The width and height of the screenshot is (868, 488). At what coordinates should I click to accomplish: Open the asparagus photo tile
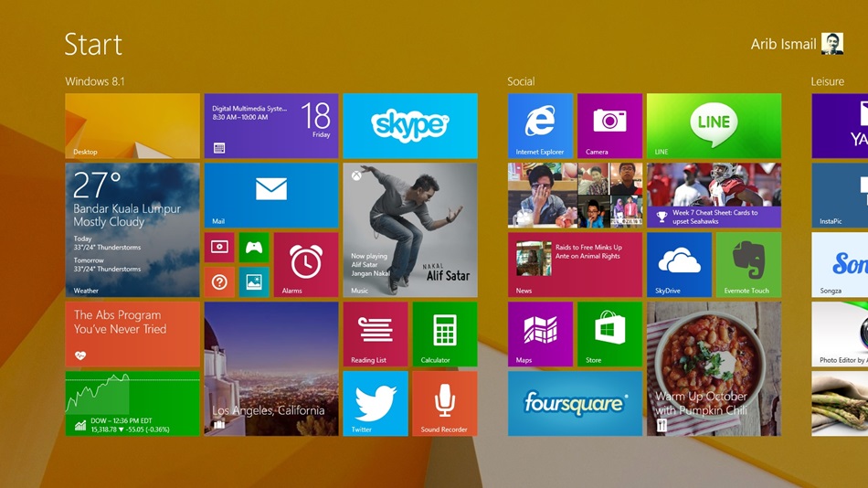pyautogui.click(x=840, y=403)
